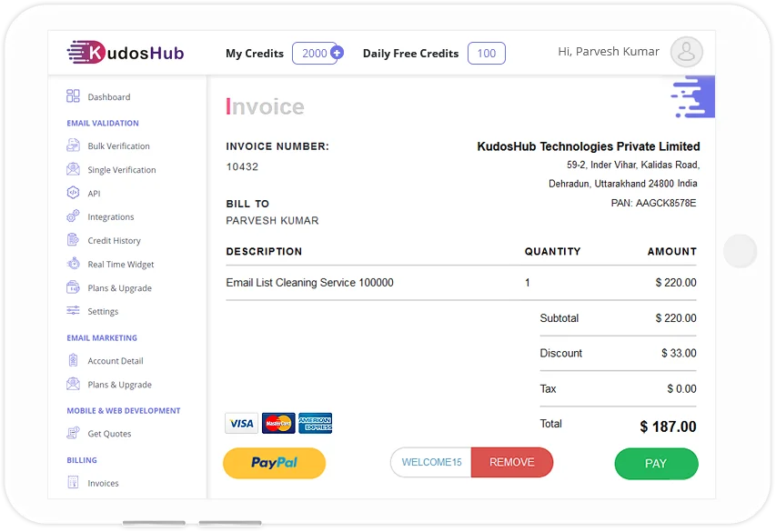Click the Credit History icon
Image resolution: width=776 pixels, height=532 pixels.
73,240
